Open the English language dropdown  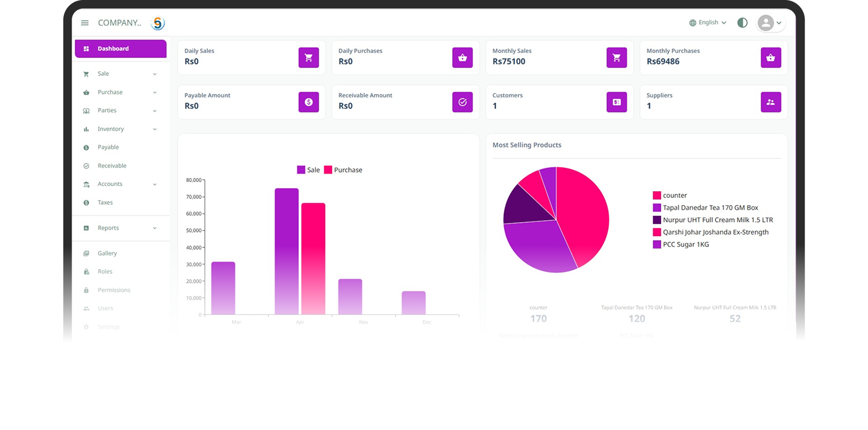(707, 22)
